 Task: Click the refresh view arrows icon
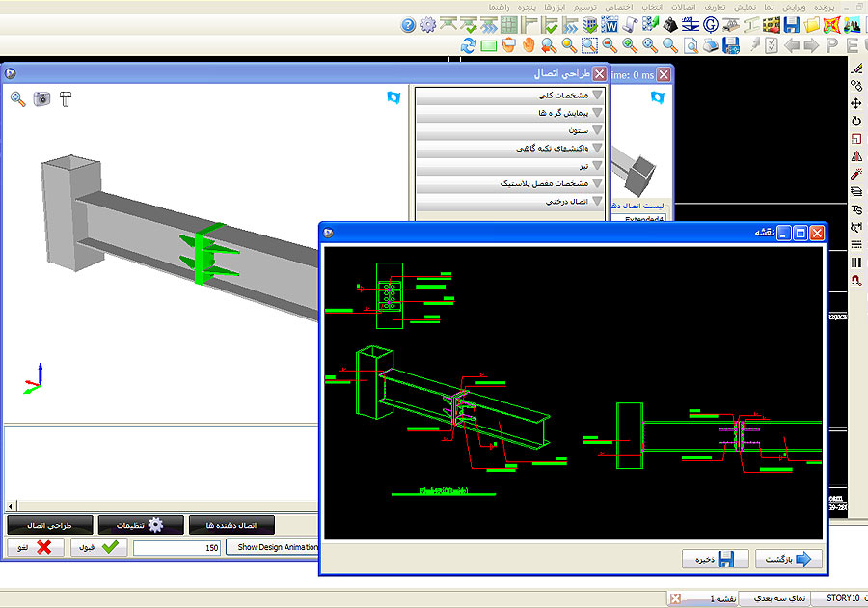pos(469,45)
